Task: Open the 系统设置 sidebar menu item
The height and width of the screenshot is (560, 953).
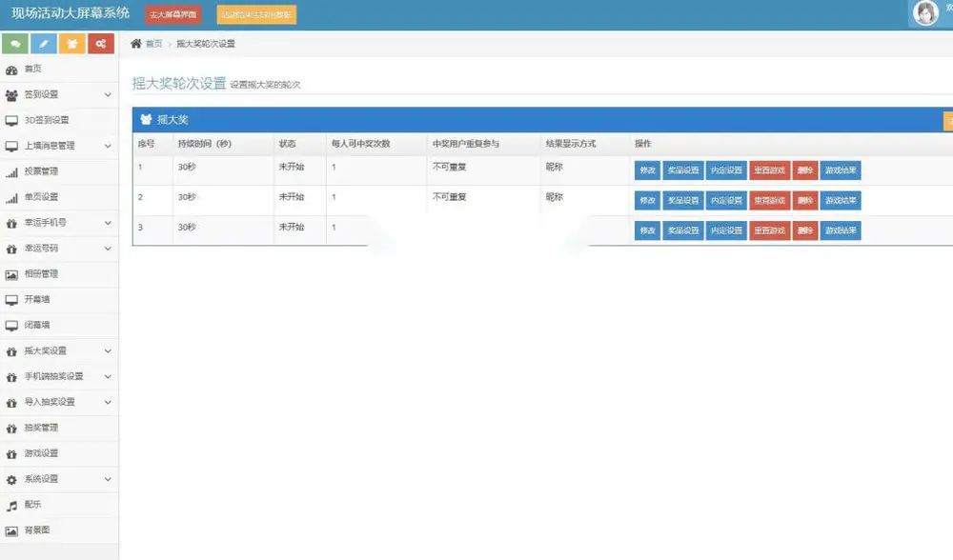Action: point(59,479)
